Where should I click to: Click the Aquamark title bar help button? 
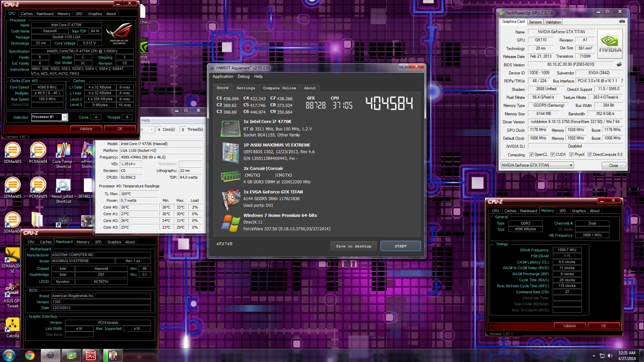point(404,66)
